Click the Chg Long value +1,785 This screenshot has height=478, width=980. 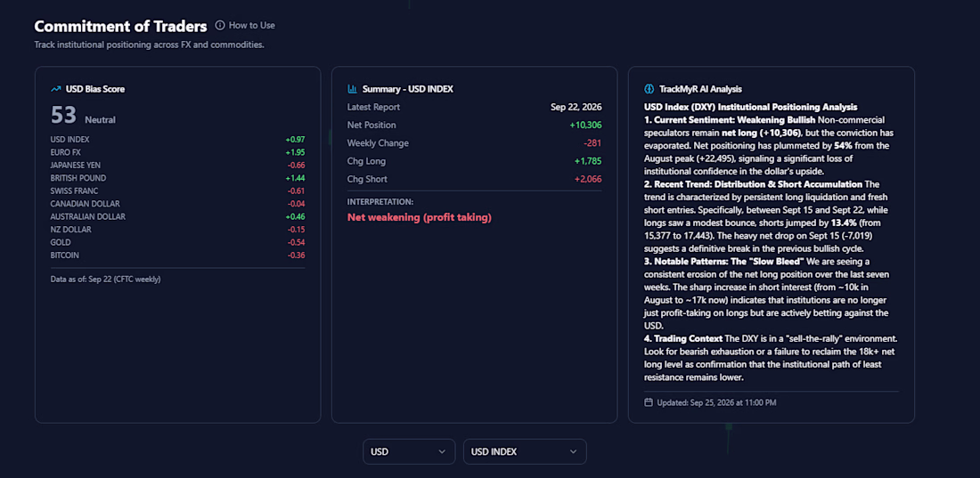click(x=588, y=161)
